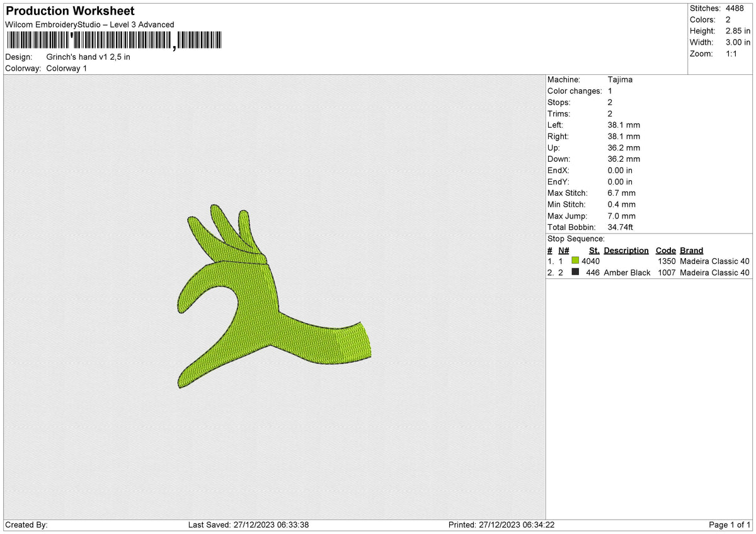The width and height of the screenshot is (756, 534).
Task: Click 'Madeira Classic 40' in stop row 2
Action: coord(715,272)
